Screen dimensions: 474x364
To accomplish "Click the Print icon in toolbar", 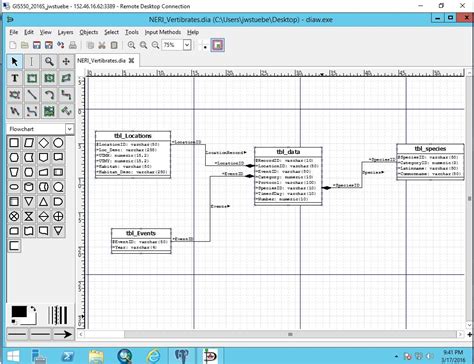I will click(73, 45).
